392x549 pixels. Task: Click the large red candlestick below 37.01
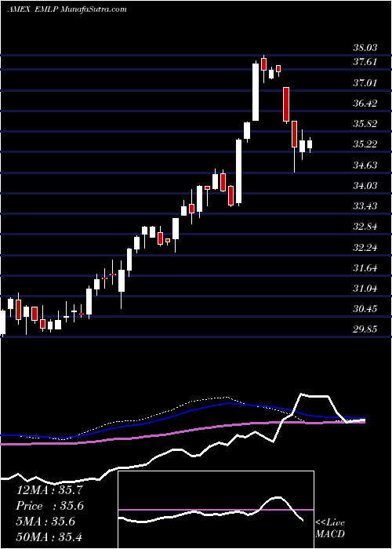coord(286,104)
